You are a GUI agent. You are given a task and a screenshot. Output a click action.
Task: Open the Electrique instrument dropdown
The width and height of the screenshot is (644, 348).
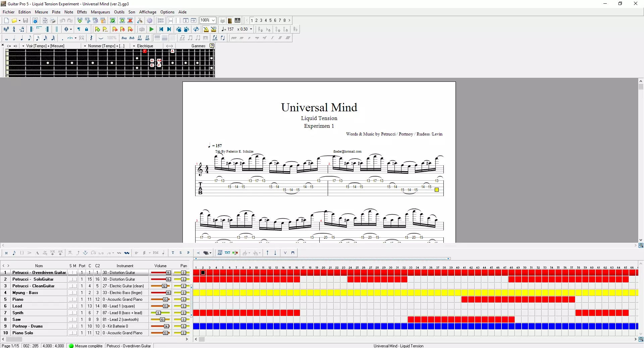pos(134,46)
